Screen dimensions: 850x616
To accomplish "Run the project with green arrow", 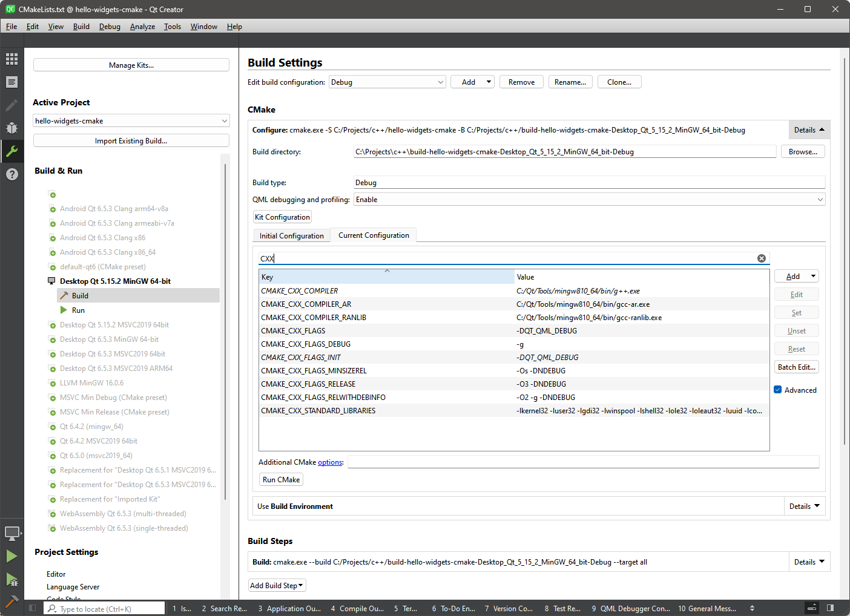I will [x=12, y=556].
